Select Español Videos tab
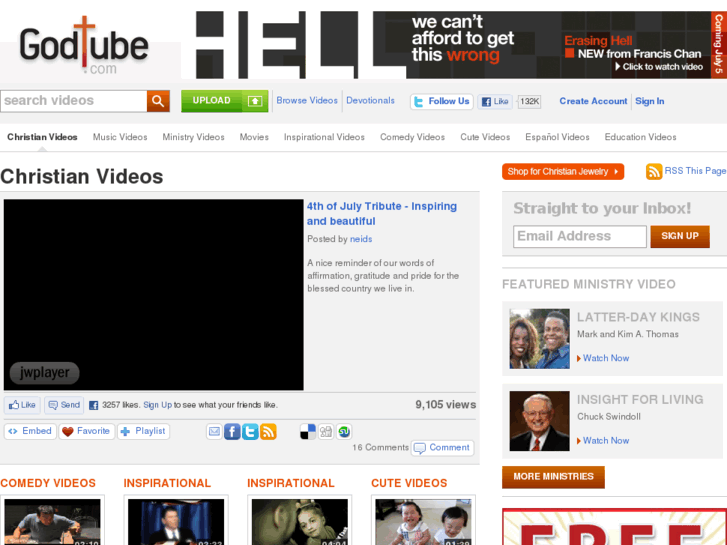727x545 pixels. [557, 137]
